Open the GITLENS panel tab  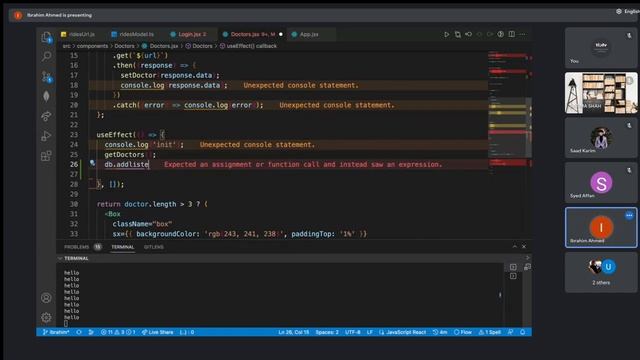153,247
